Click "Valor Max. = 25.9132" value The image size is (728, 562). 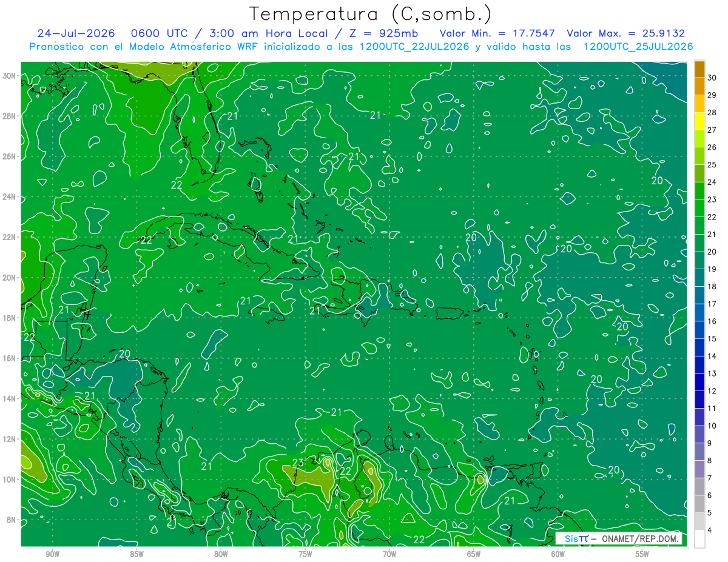coord(625,33)
